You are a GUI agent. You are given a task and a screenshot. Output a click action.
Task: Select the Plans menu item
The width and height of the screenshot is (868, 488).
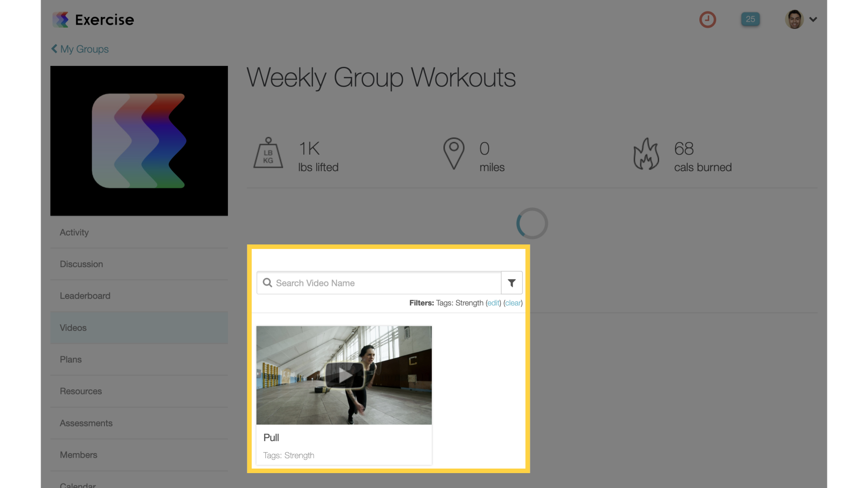[70, 359]
